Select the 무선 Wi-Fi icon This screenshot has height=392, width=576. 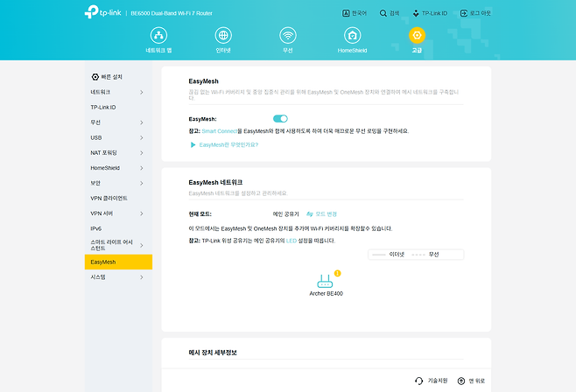tap(287, 36)
